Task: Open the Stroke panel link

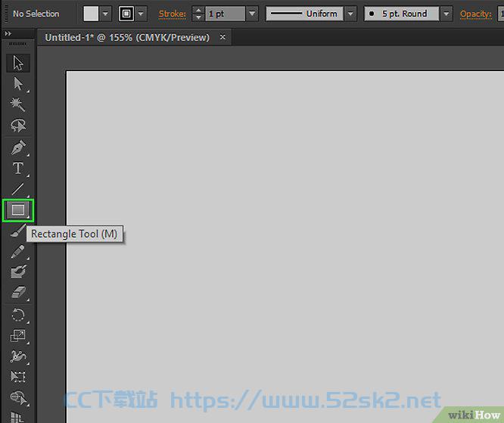Action: tap(173, 14)
